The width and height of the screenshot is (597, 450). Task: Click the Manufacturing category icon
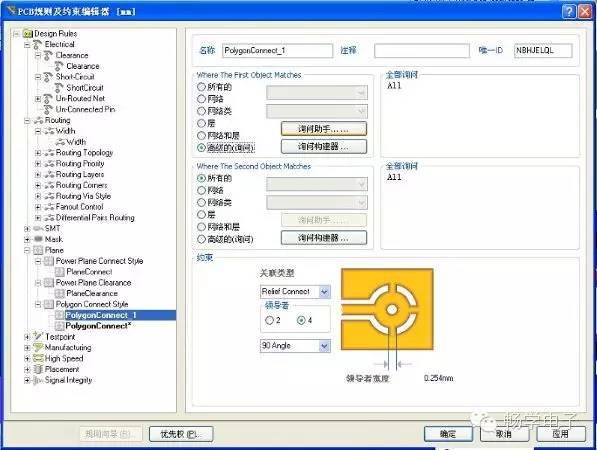38,348
